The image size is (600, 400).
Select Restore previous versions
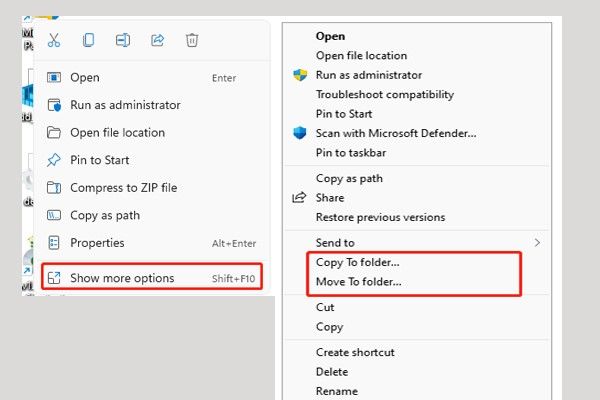click(x=380, y=217)
